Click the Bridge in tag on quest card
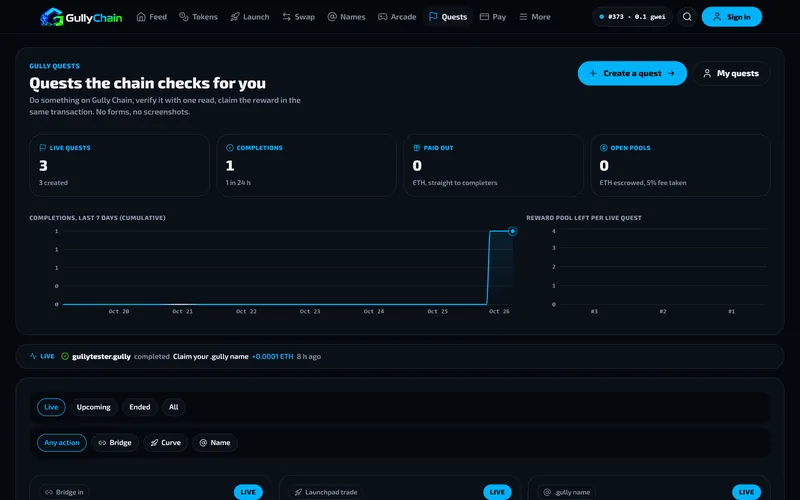 [64, 492]
